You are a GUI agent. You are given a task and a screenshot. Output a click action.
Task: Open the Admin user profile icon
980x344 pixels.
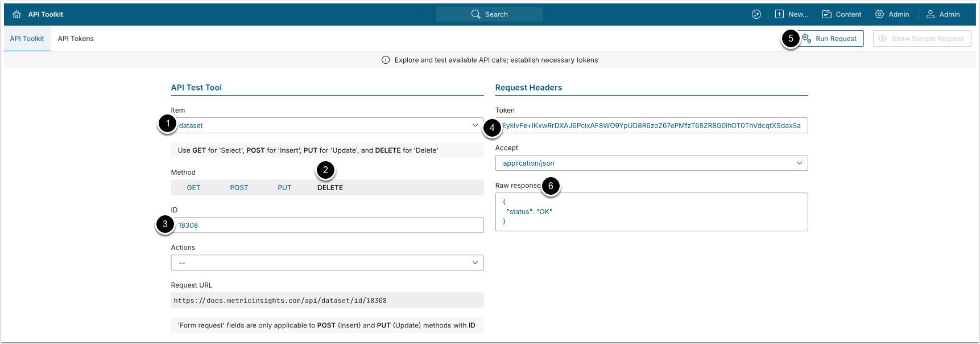pos(931,14)
